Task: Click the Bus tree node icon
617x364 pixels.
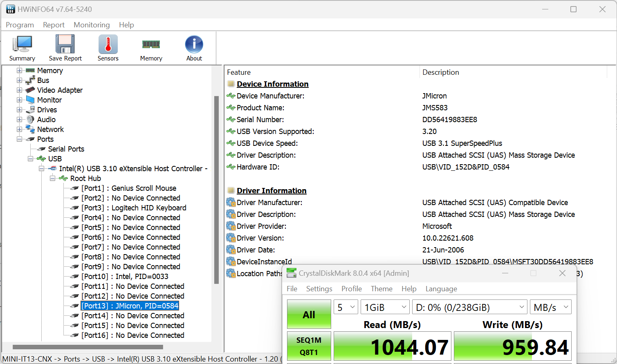Action: (30, 80)
